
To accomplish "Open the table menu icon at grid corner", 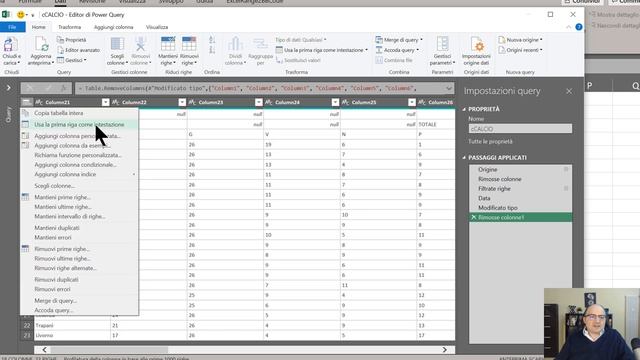I will (27, 102).
